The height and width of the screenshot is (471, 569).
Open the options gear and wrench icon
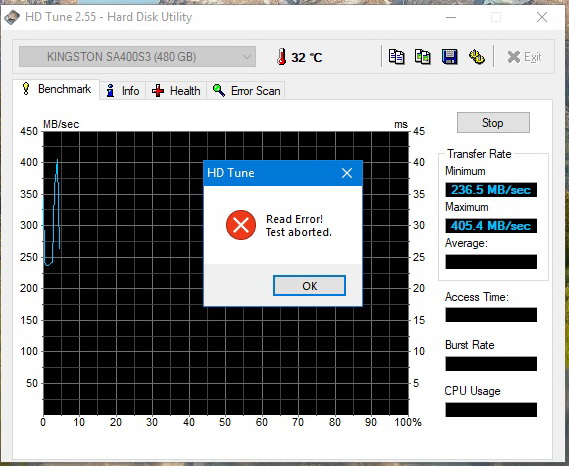click(476, 57)
